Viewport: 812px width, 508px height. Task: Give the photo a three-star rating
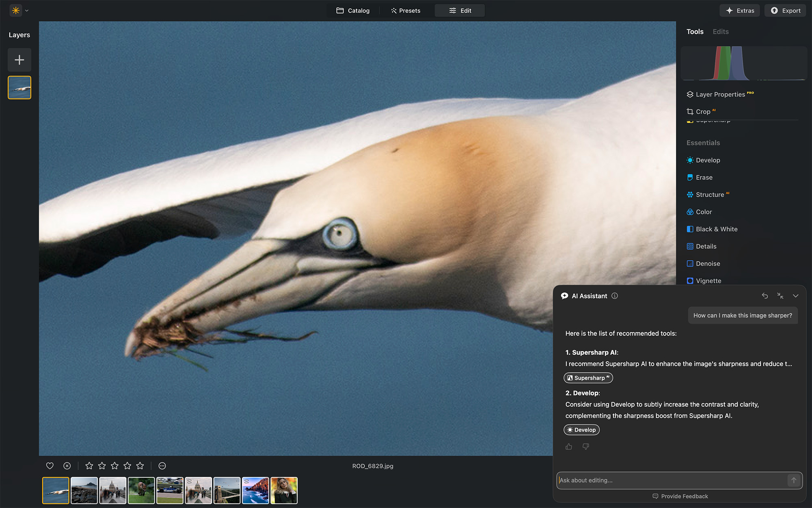[x=114, y=466]
